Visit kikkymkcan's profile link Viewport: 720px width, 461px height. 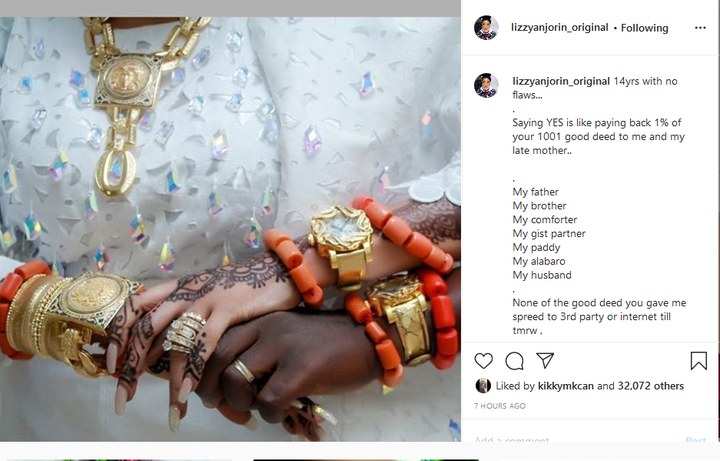pyautogui.click(x=566, y=386)
